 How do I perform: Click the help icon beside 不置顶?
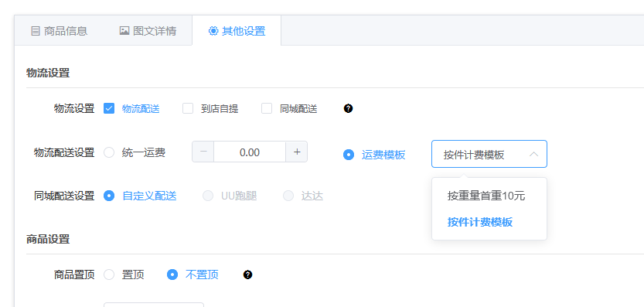[x=247, y=275]
